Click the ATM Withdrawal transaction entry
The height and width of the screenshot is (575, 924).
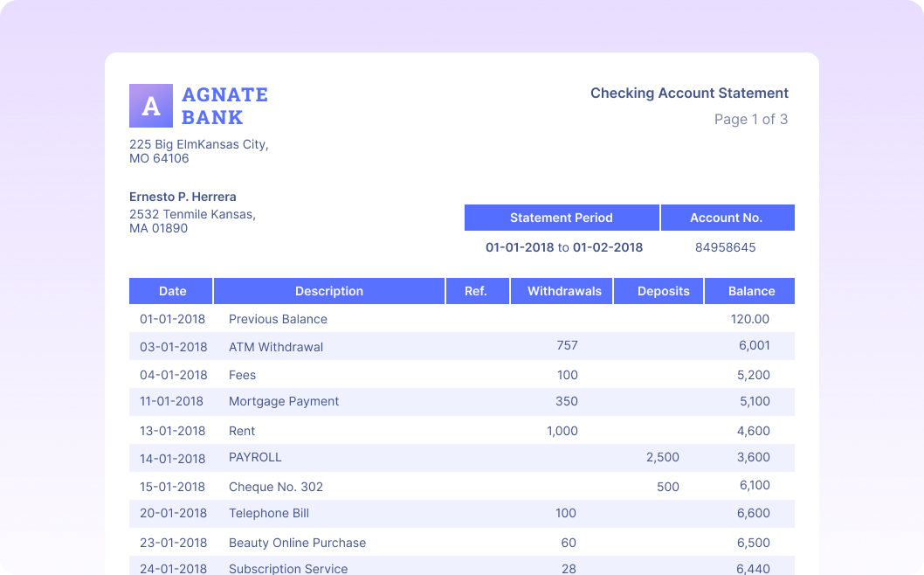click(273, 346)
